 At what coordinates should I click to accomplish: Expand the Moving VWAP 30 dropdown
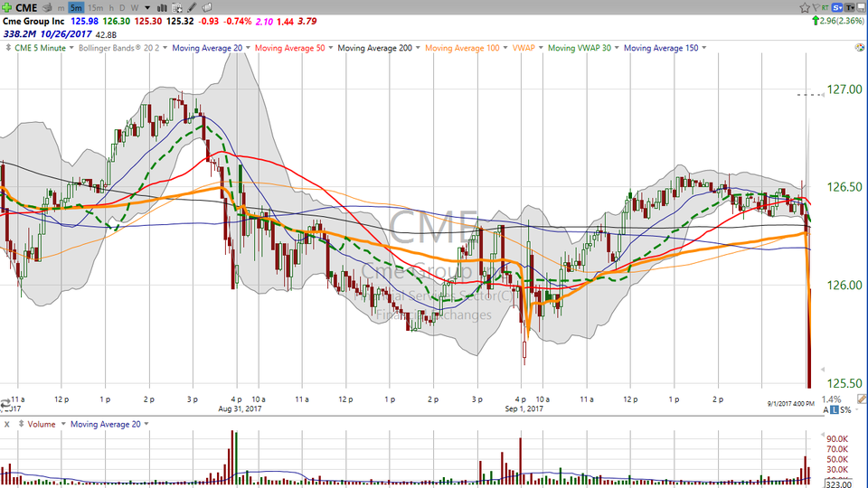[x=616, y=48]
